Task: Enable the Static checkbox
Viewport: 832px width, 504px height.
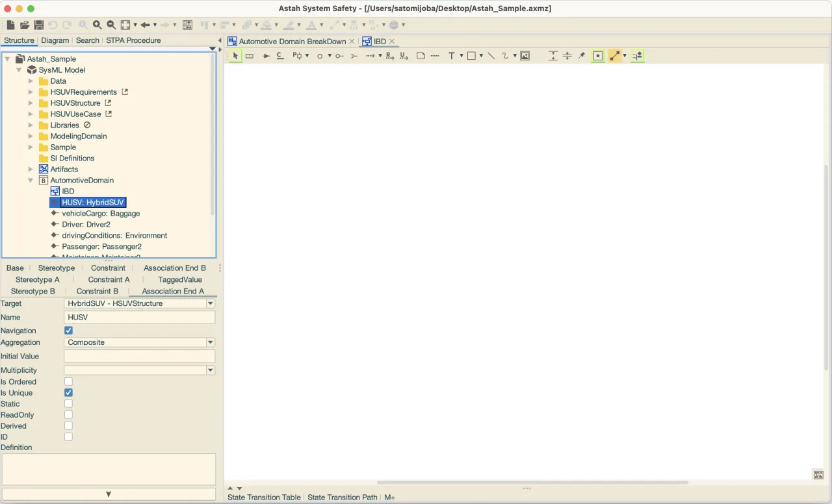Action: tap(68, 404)
